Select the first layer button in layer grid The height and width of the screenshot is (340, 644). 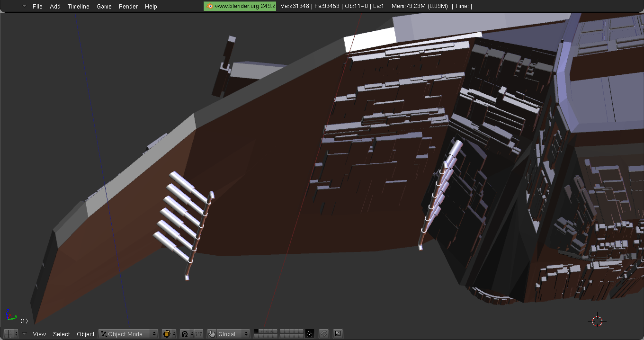256,331
